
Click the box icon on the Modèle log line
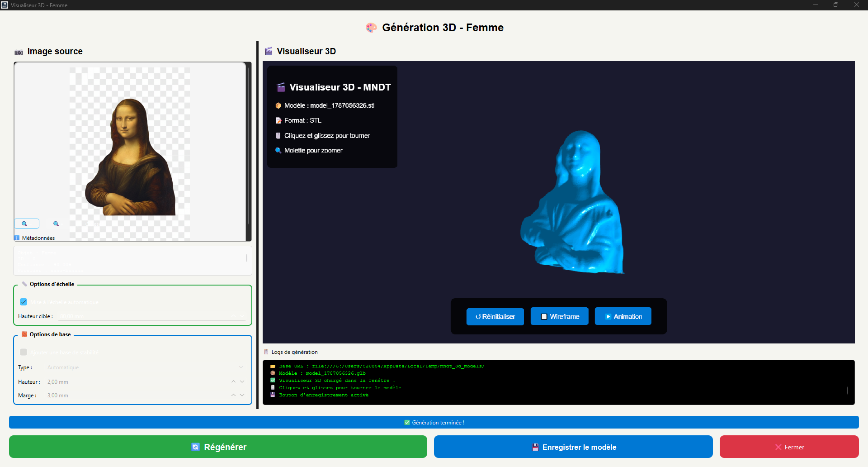273,373
